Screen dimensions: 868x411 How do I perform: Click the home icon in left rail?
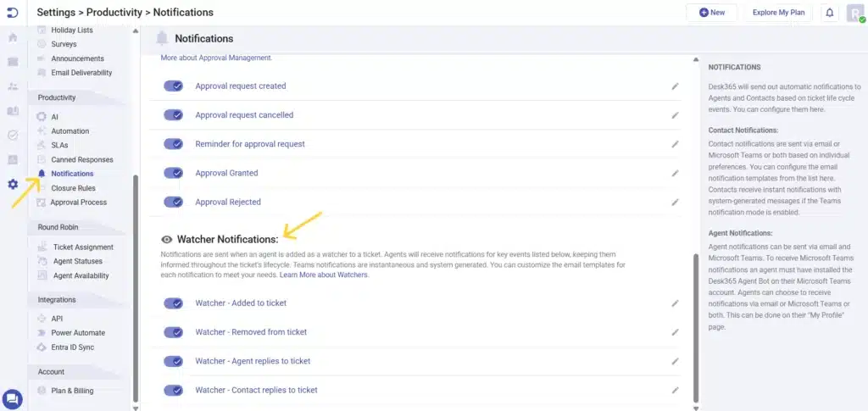point(13,37)
